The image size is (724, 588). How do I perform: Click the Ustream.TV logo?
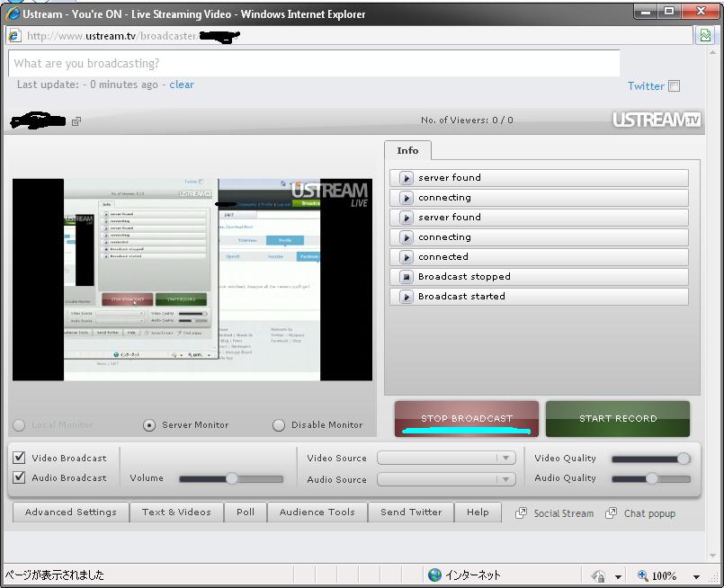657,120
